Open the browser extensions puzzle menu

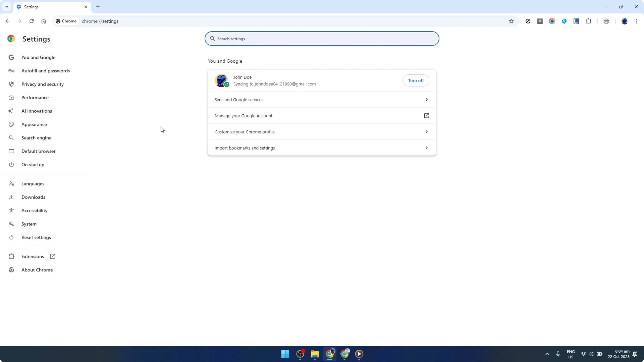(589, 21)
